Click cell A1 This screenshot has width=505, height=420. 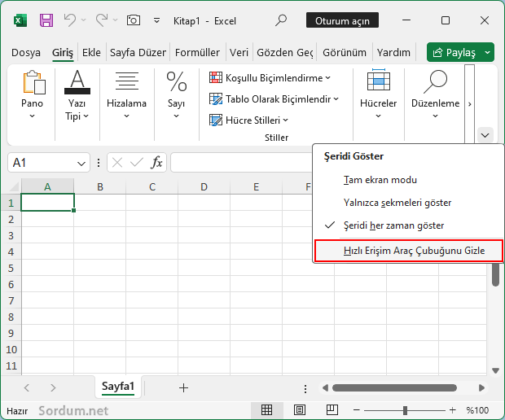coord(48,203)
